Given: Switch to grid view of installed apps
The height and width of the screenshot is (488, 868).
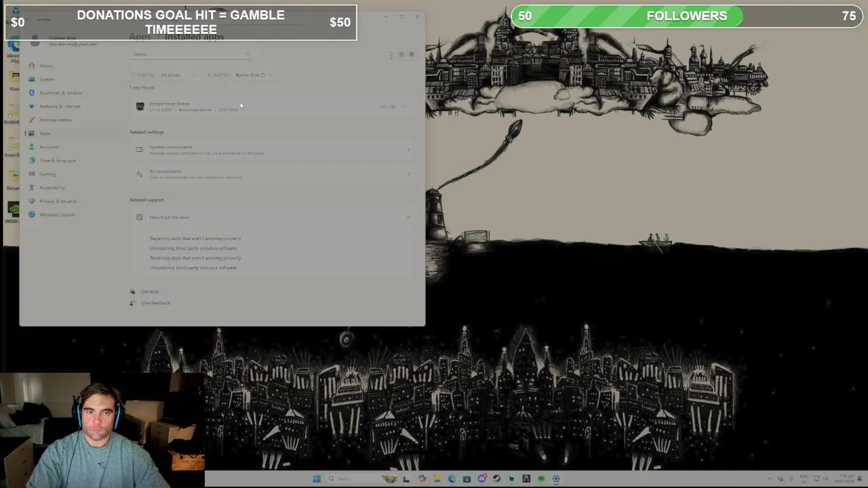Looking at the screenshot, I should [401, 55].
